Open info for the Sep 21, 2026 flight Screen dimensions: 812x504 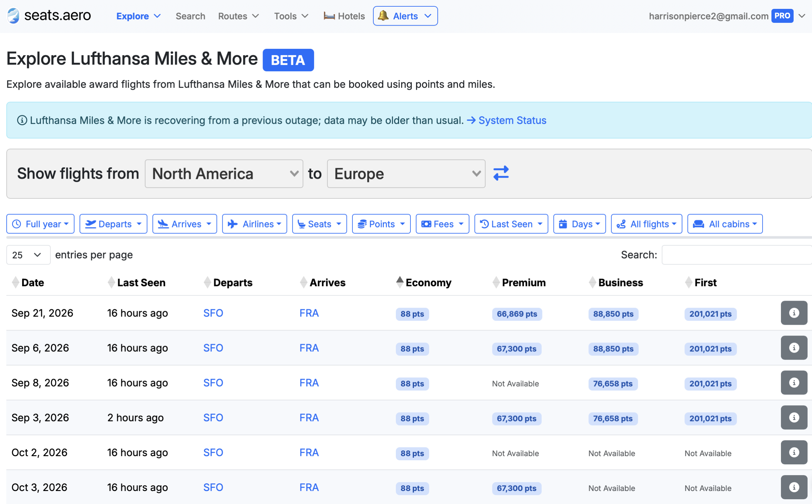(x=794, y=313)
